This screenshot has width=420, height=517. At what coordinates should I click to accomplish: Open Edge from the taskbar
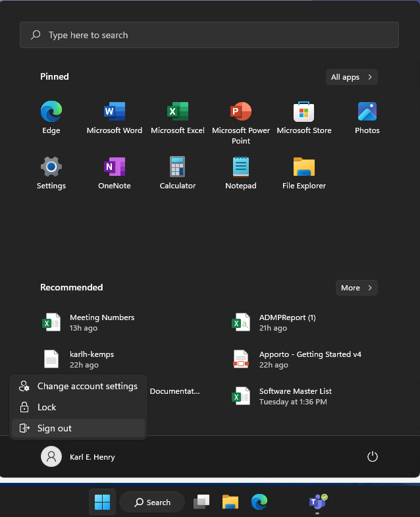259,502
